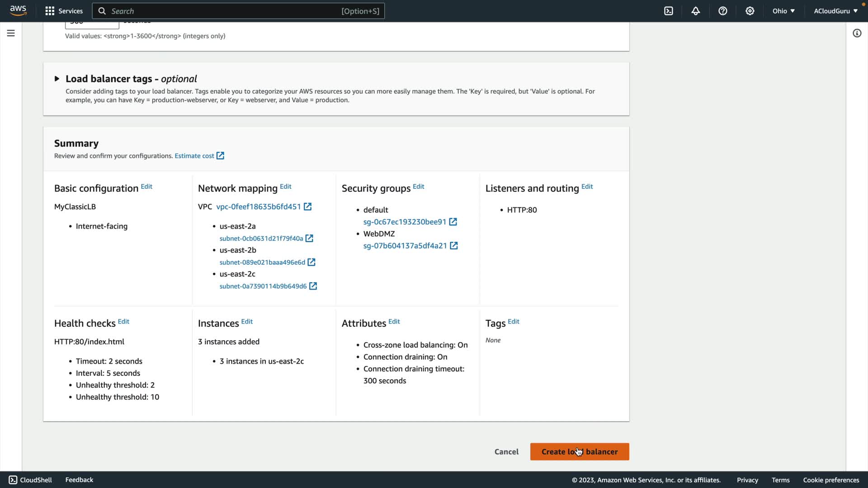Open the info panel icon at right
Image resolution: width=868 pixels, height=488 pixels.
[857, 33]
